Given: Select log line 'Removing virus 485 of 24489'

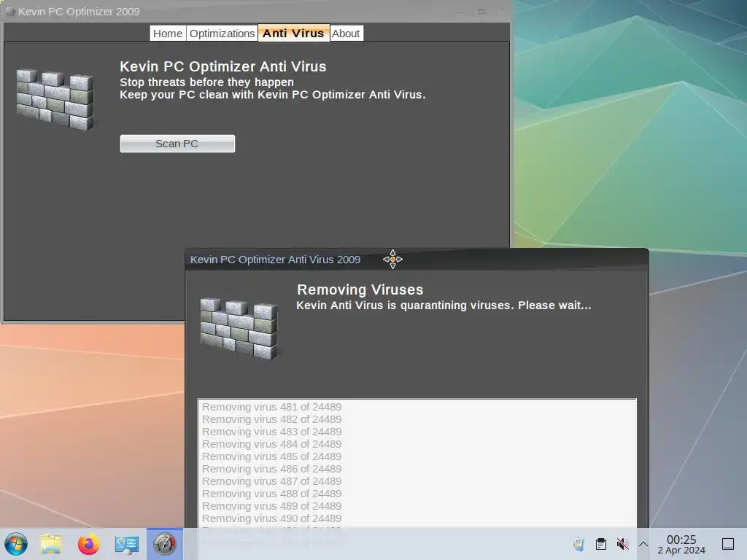Looking at the screenshot, I should click(x=271, y=456).
